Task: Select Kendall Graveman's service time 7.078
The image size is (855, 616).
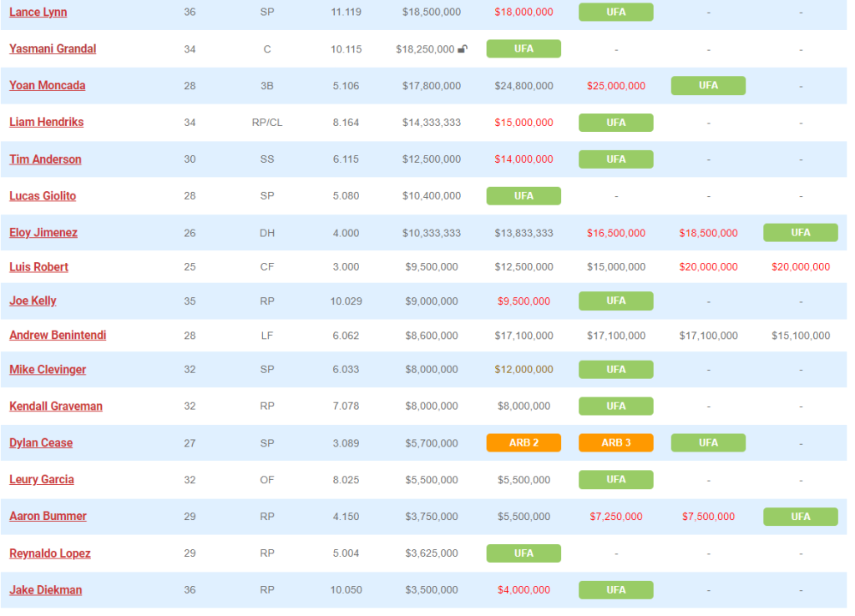Action: coord(346,406)
